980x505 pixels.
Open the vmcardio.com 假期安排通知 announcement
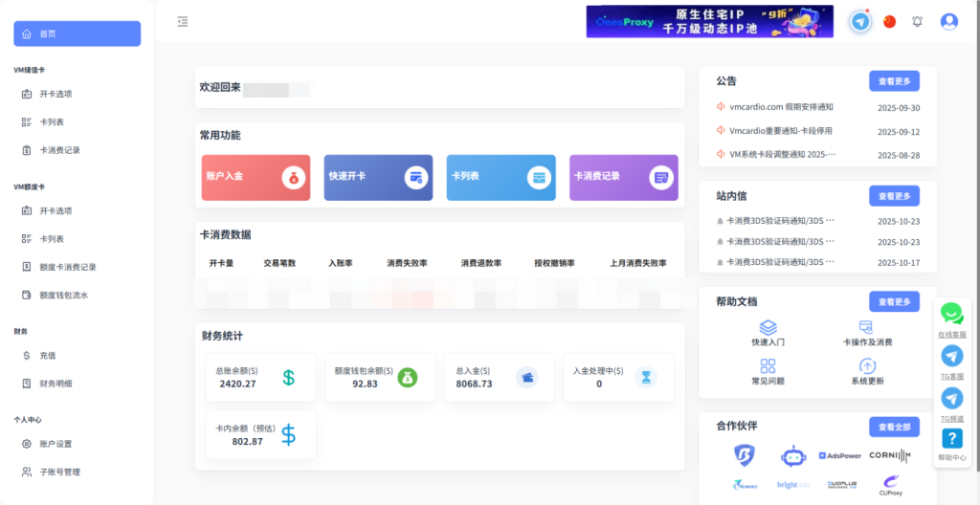pos(781,107)
